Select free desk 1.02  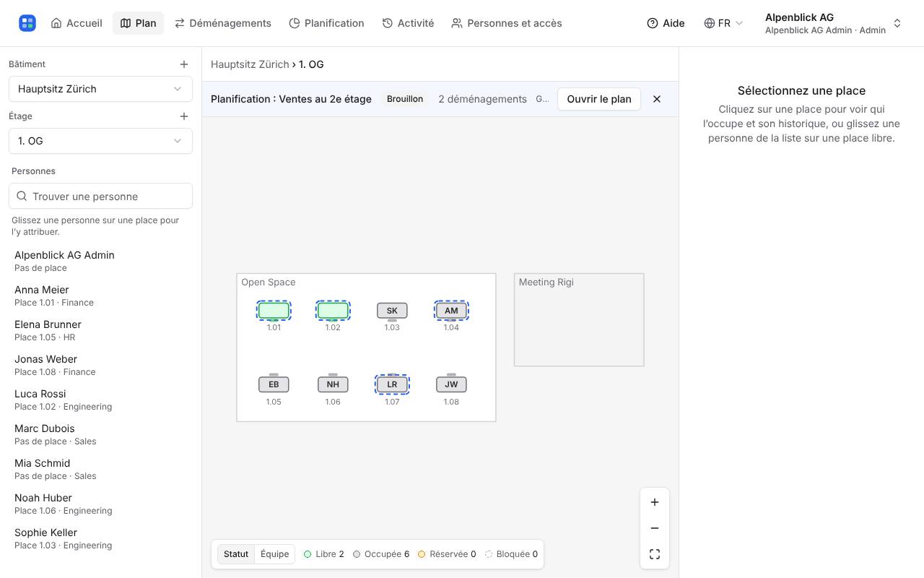pos(333,311)
